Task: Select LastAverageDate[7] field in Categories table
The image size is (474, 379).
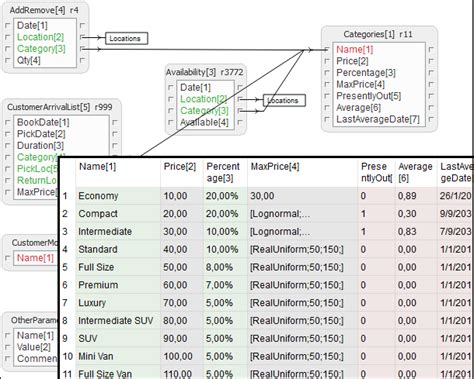Action: click(x=378, y=119)
